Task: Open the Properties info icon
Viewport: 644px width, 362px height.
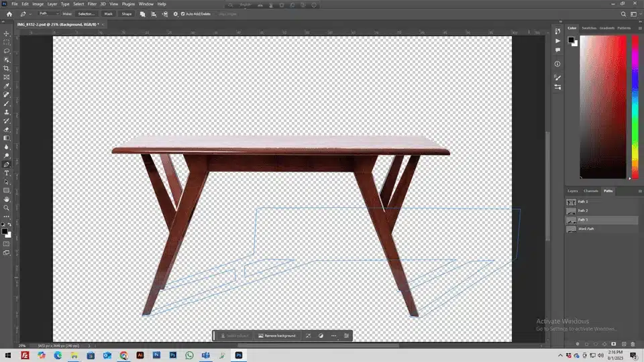Action: tap(557, 64)
